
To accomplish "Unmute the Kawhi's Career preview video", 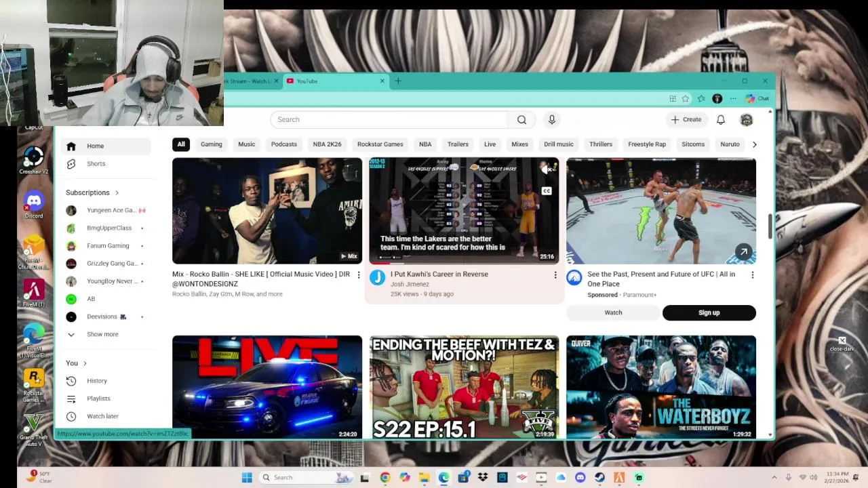I will click(547, 169).
